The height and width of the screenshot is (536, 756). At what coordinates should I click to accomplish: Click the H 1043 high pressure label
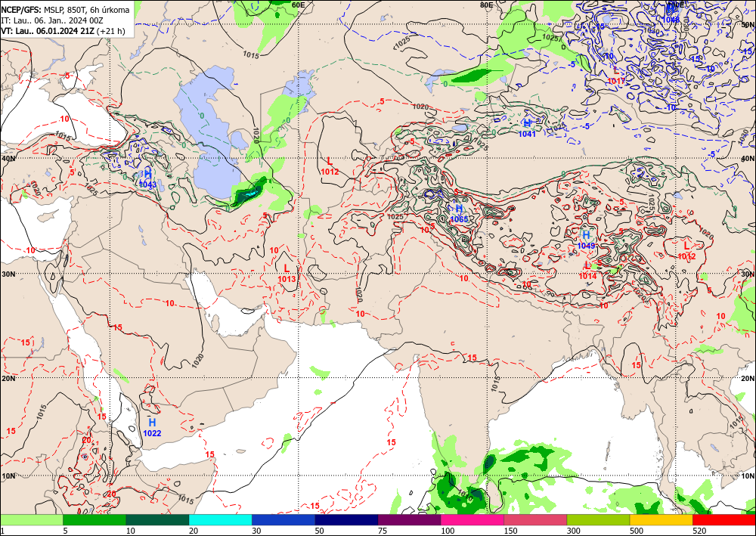click(x=147, y=179)
